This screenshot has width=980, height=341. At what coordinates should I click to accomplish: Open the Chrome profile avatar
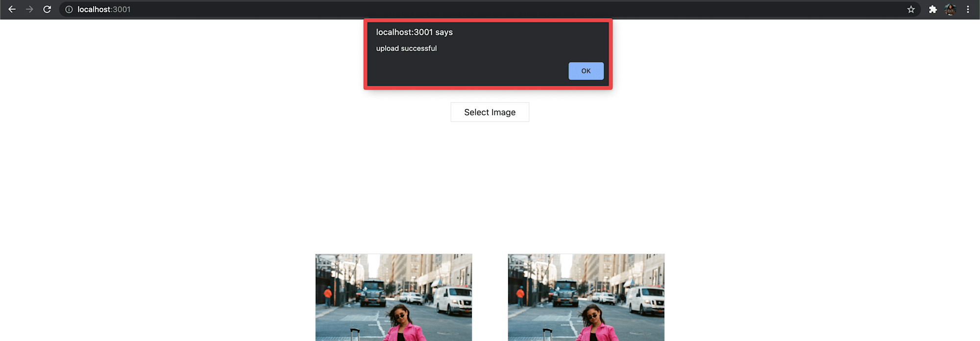[x=950, y=9]
